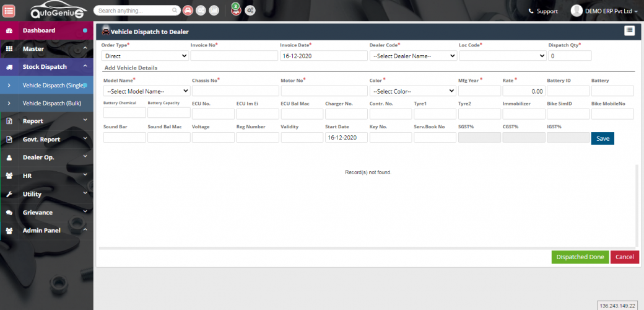Expand the HR menu chevron

[85, 175]
